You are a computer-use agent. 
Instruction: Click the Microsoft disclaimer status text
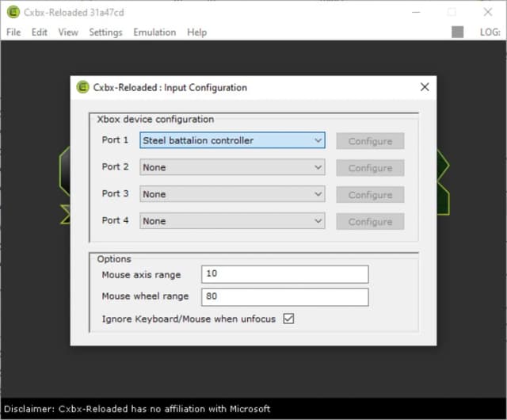[x=137, y=409]
